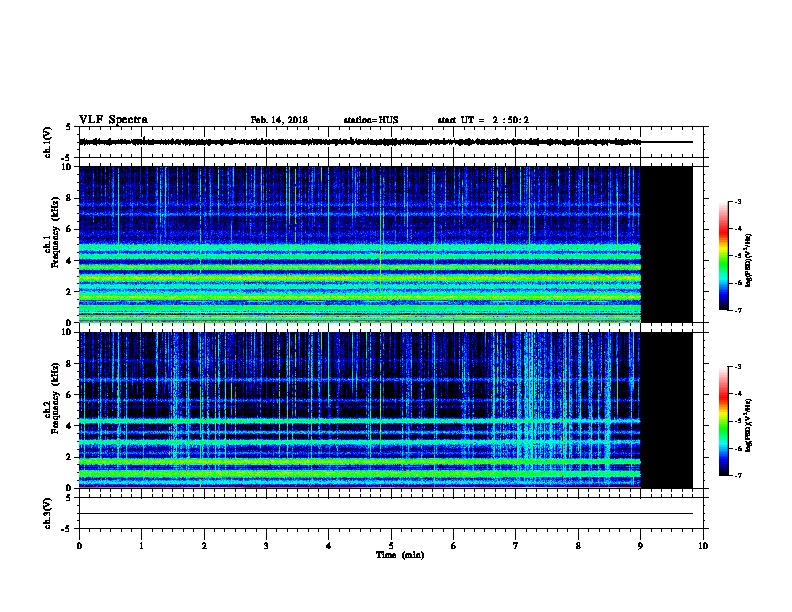Click the ch.3 flat voltage trace
The image size is (792, 612).
[386, 514]
